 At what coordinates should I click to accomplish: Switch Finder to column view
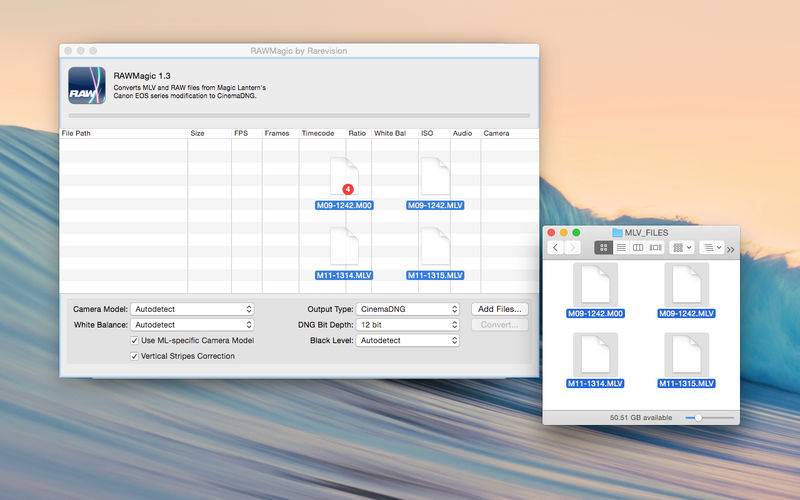[638, 247]
